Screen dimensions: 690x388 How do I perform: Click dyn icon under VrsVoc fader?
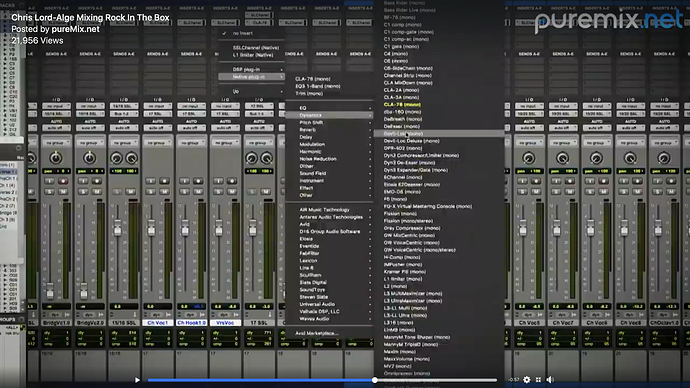(224, 315)
